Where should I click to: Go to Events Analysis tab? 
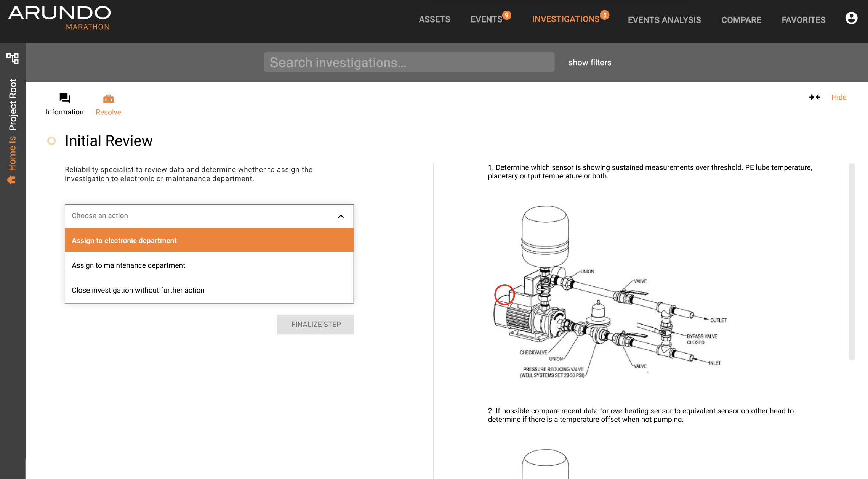(664, 20)
